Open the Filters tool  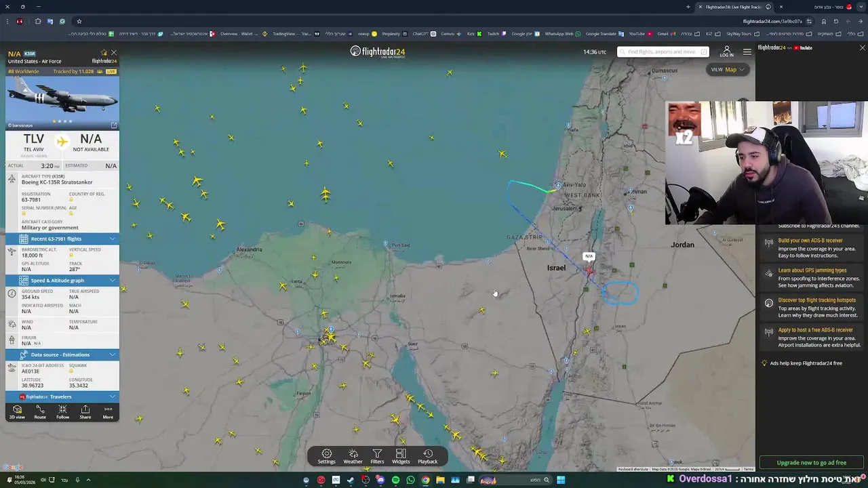377,456
